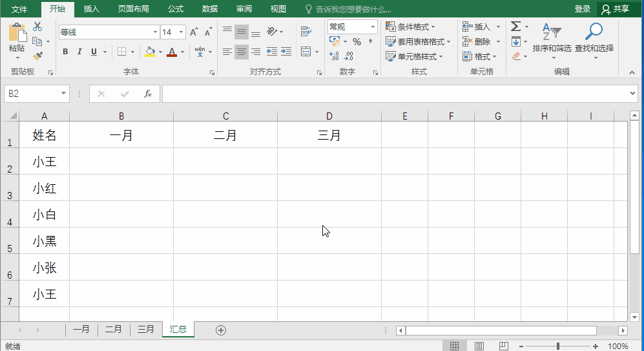644x351 pixels.
Task: Click increase decimal places icon
Action: point(335,56)
